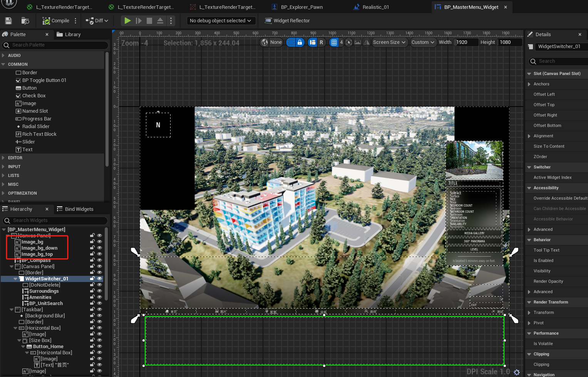Open the Bind Widgets tab
588x377 pixels.
(79, 209)
